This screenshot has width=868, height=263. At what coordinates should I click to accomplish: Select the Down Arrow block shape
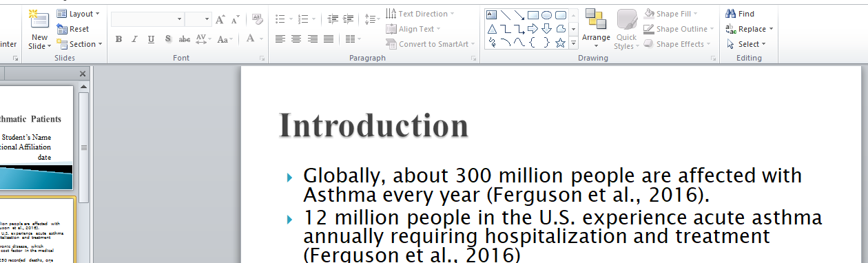click(547, 29)
